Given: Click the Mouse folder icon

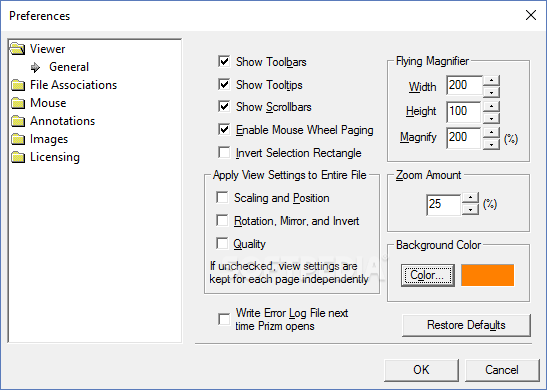Looking at the screenshot, I should 18,103.
